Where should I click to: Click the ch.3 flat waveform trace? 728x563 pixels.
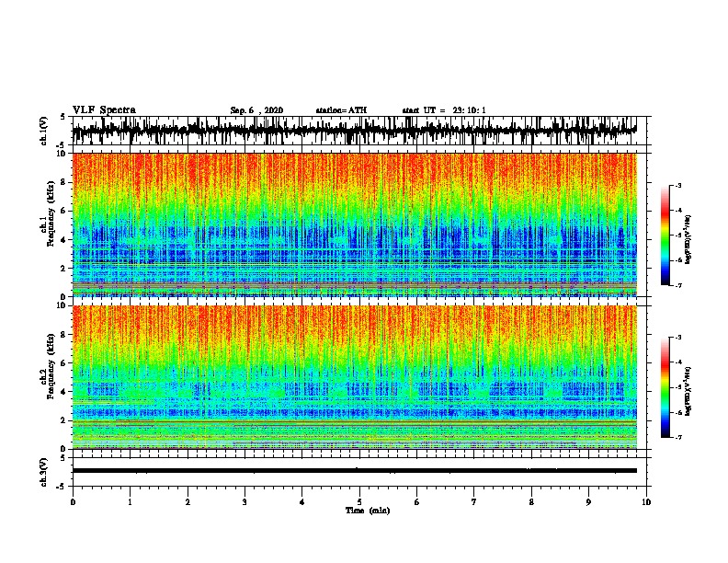point(354,471)
